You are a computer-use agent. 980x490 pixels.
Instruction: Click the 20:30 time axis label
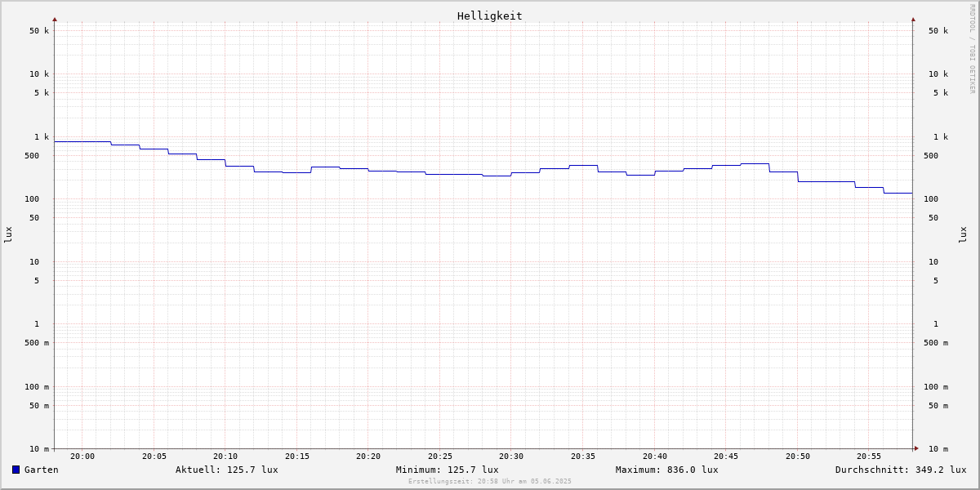click(x=511, y=457)
